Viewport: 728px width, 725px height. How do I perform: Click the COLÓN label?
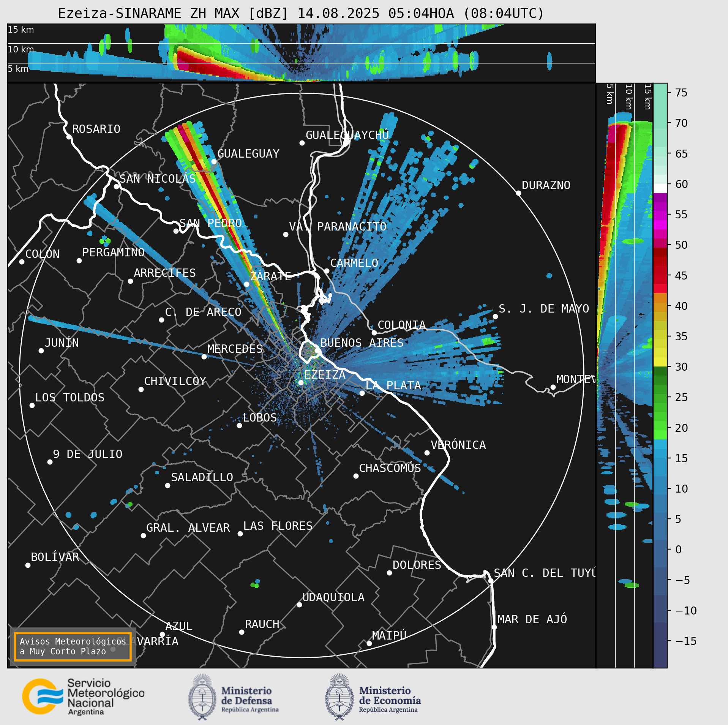point(42,254)
